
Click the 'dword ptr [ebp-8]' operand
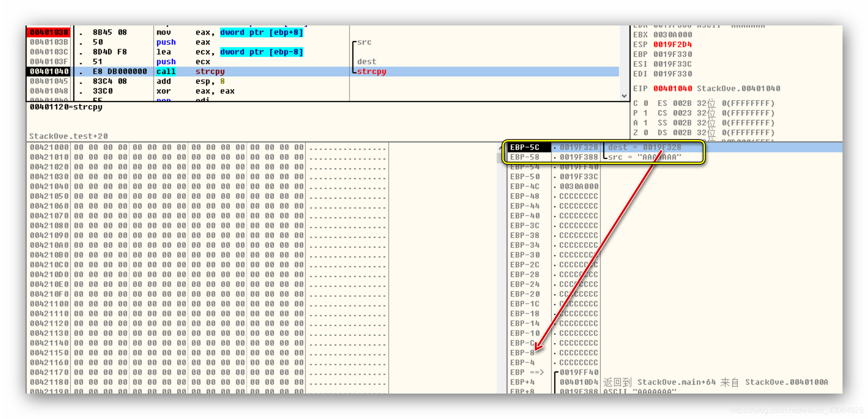[261, 52]
